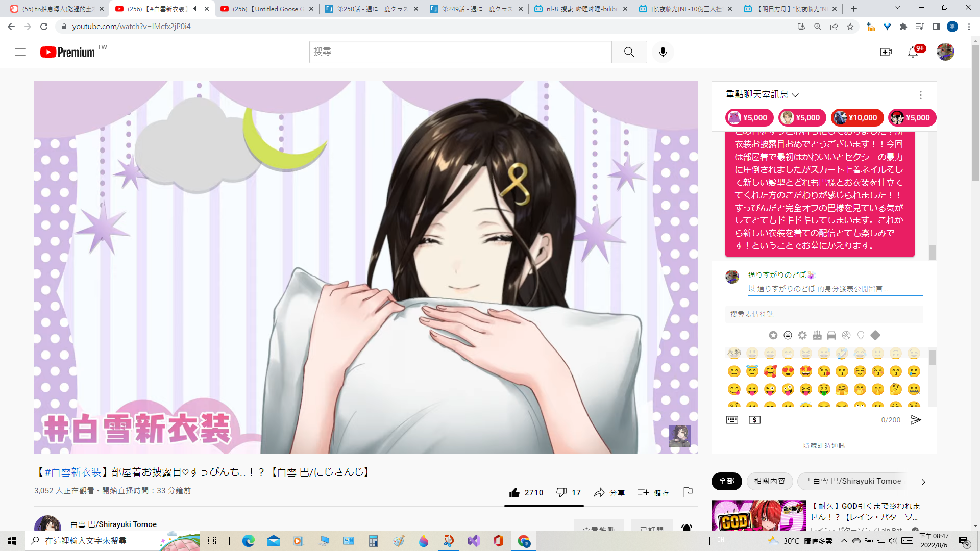Select the diamond symbols emoji category
The width and height of the screenshot is (980, 551).
(875, 335)
